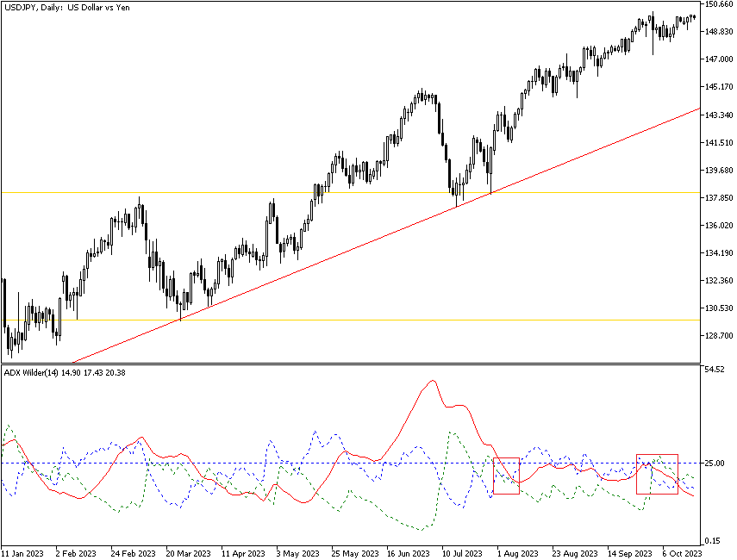Click the 54.52 indicator scale value
Viewport: 737px width, 560px height.
click(714, 370)
